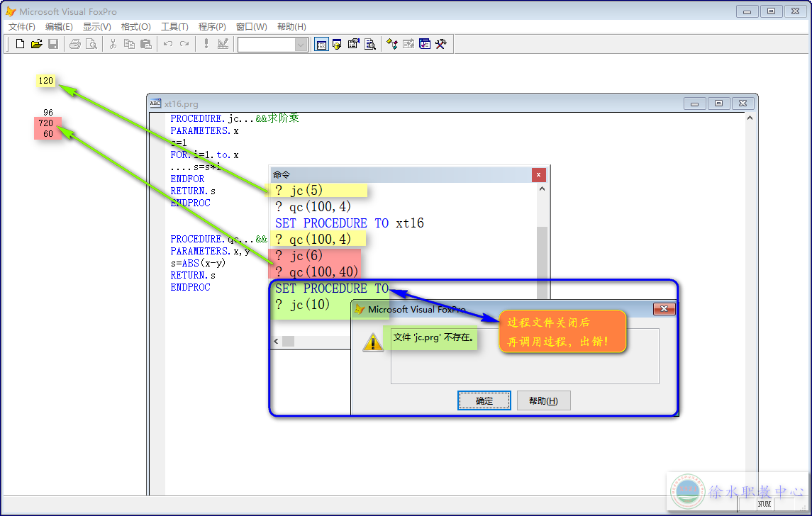Open the Class Browser toolbar icon
812x516 pixels.
click(x=392, y=45)
